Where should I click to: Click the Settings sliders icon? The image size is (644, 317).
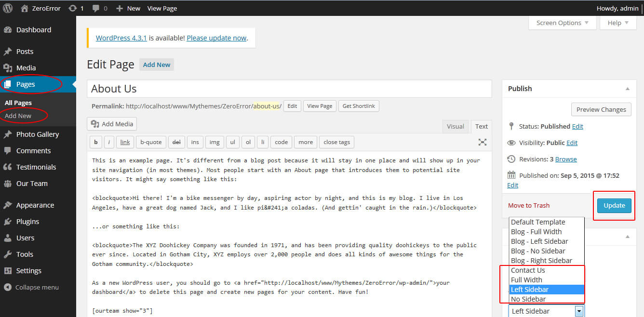(x=7, y=271)
